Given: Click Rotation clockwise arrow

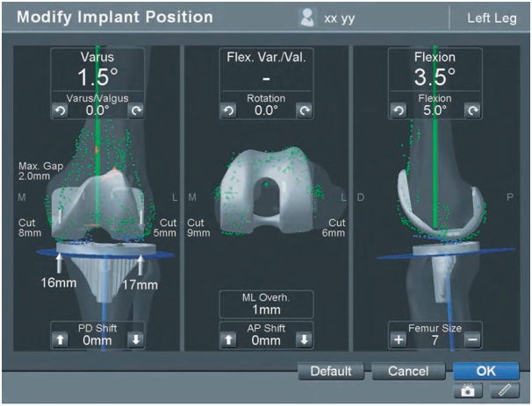Looking at the screenshot, I should [x=303, y=111].
